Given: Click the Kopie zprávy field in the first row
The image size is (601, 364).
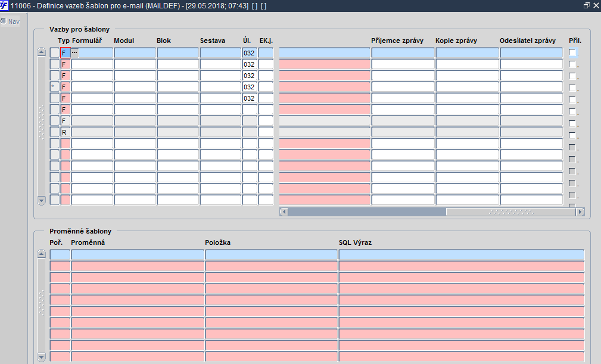Looking at the screenshot, I should [467, 53].
